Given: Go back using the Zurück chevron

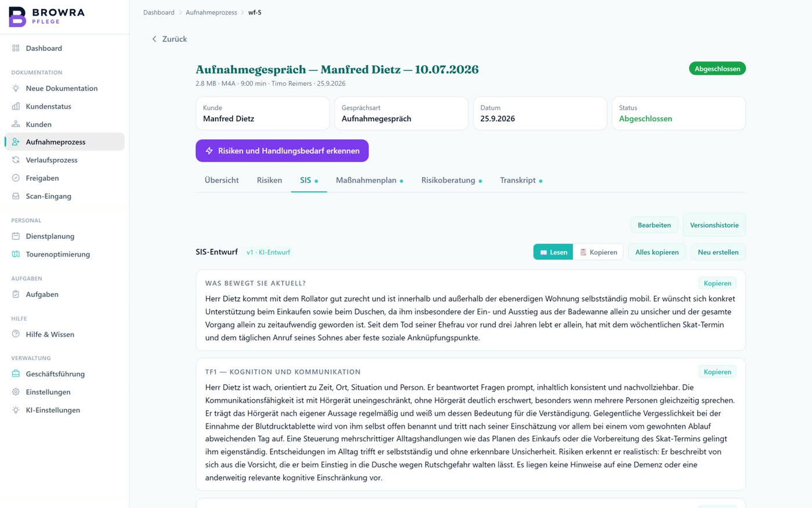Looking at the screenshot, I should tap(154, 39).
